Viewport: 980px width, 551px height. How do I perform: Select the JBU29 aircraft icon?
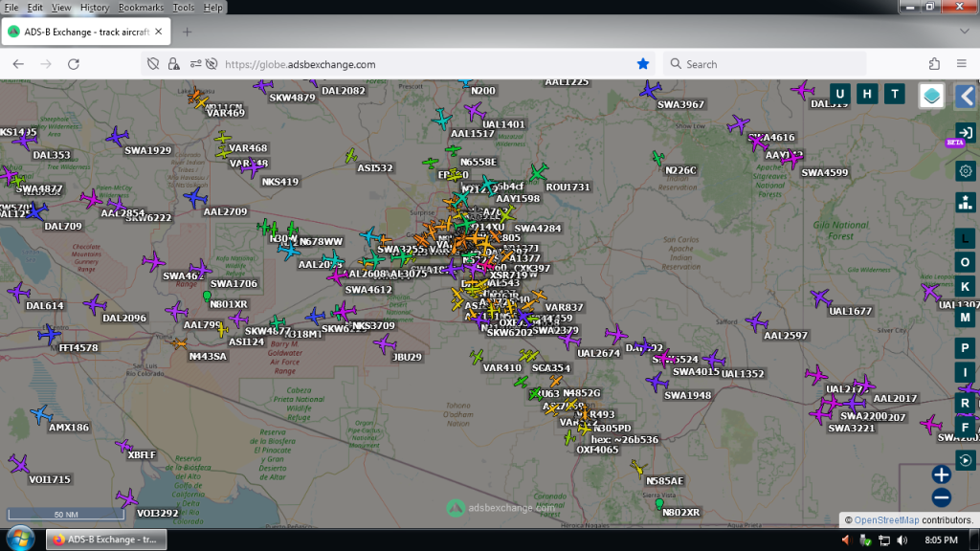(385, 343)
